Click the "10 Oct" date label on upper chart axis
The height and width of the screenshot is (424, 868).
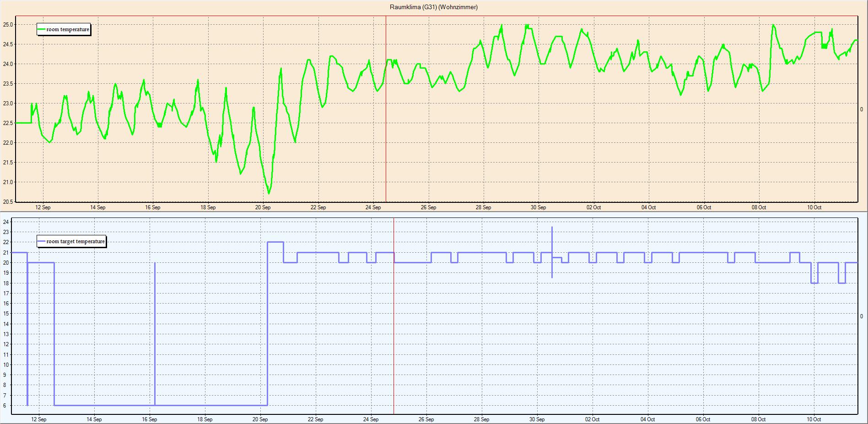pyautogui.click(x=814, y=207)
